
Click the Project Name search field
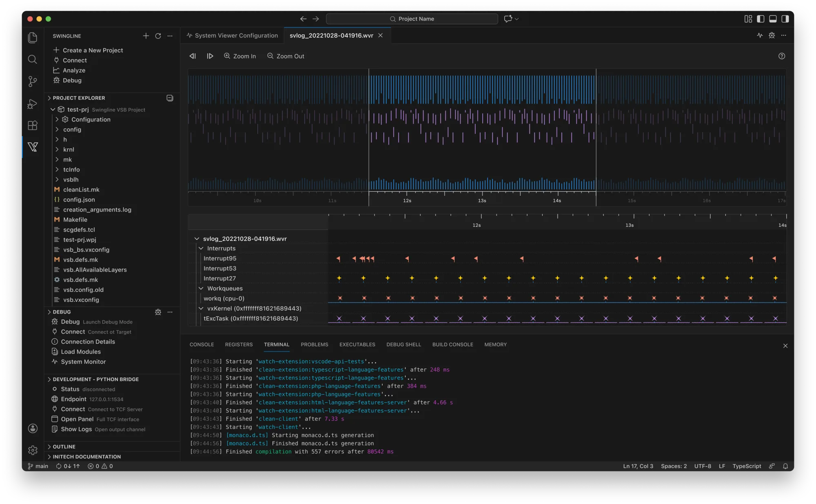[412, 19]
